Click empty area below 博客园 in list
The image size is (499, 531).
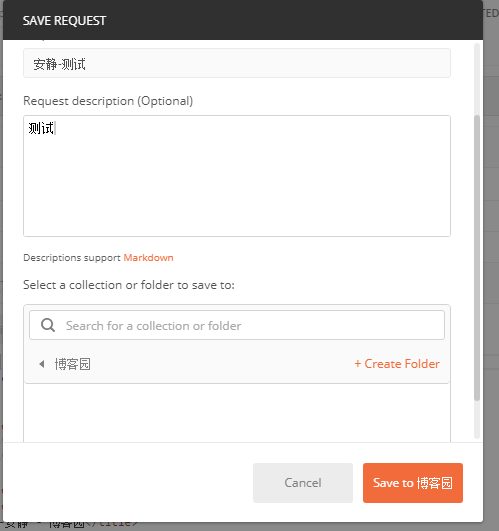(x=237, y=412)
